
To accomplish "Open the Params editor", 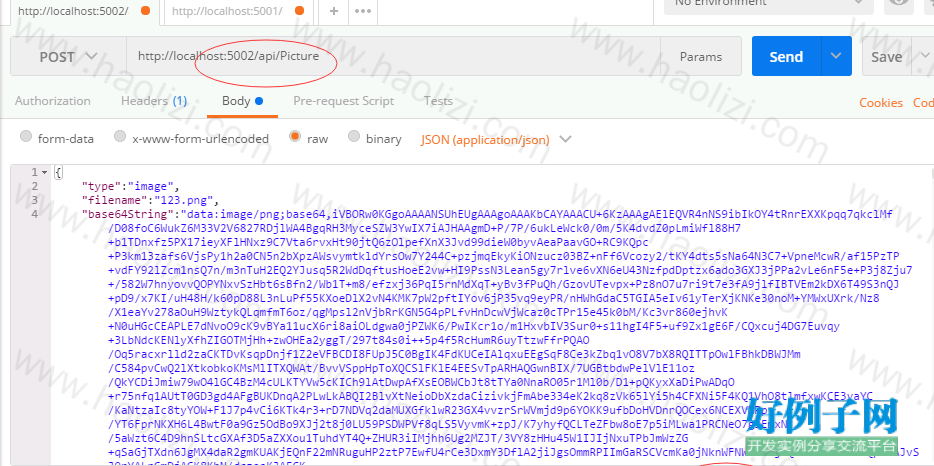I will tap(700, 57).
